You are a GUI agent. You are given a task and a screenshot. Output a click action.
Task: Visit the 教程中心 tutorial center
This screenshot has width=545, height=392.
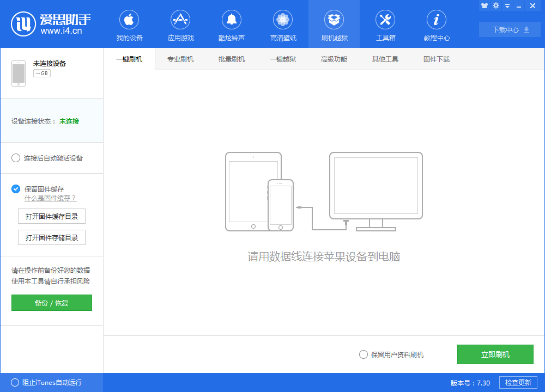tap(436, 24)
